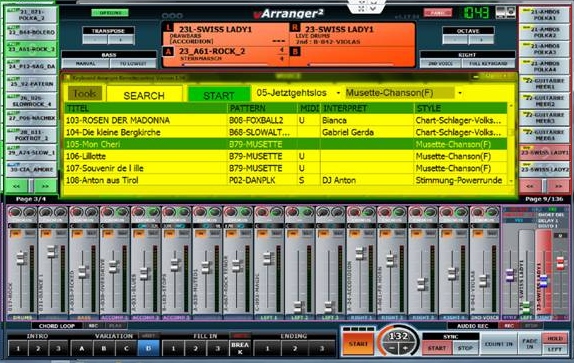Sort the song list by the MIDI column
This screenshot has width=574, height=363.
[x=309, y=108]
